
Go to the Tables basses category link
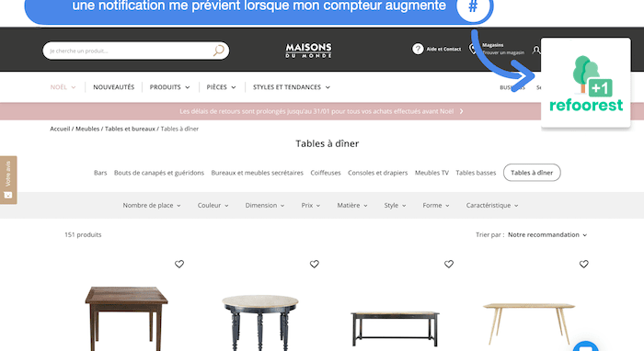(x=476, y=173)
